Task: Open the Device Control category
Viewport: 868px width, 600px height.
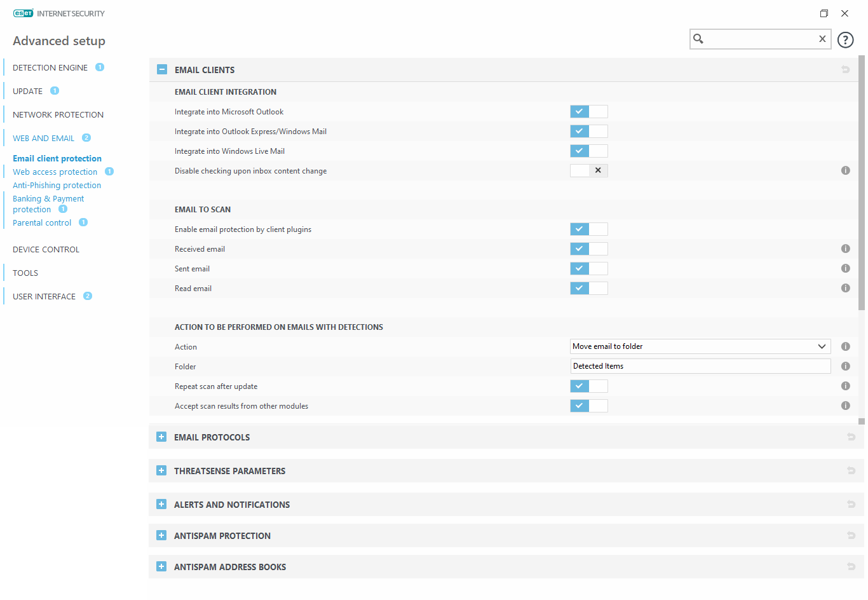Action: coord(46,249)
